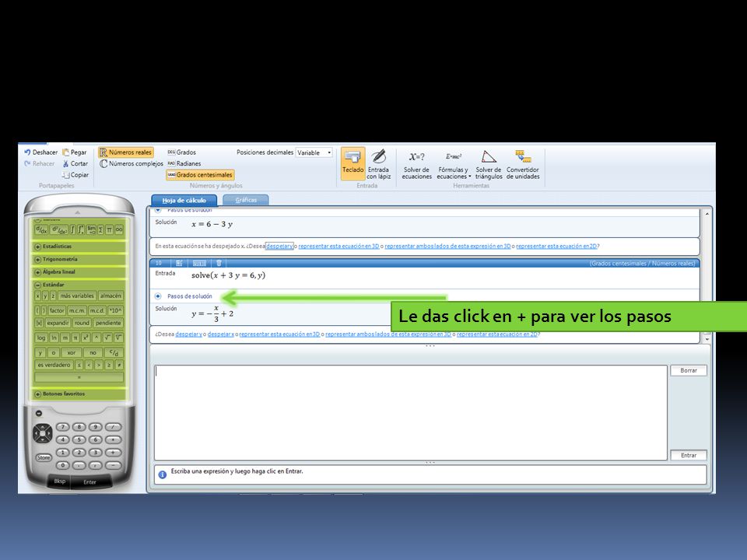Toggle Teclado input mode
The image size is (747, 560).
tap(352, 163)
